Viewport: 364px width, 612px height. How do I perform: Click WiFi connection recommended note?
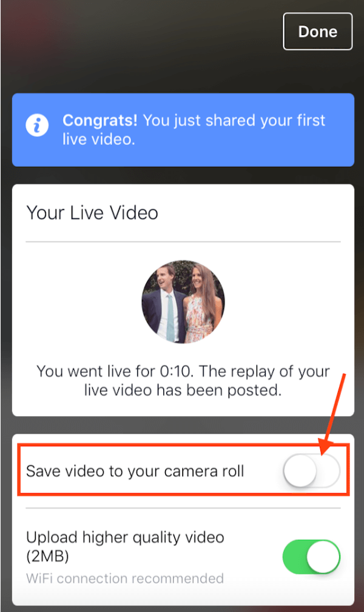(x=125, y=579)
